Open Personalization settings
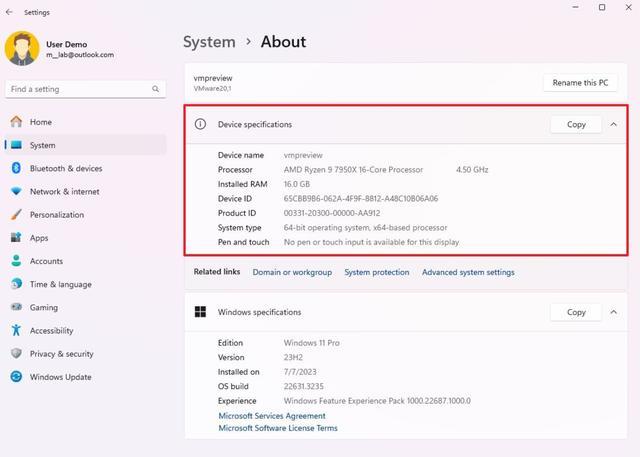640x457 pixels. [x=85, y=215]
